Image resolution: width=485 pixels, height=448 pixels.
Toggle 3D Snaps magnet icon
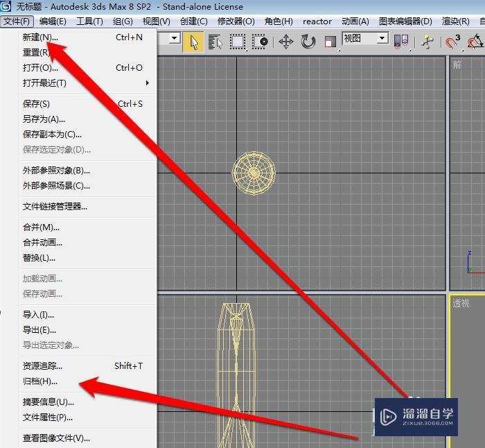click(453, 42)
